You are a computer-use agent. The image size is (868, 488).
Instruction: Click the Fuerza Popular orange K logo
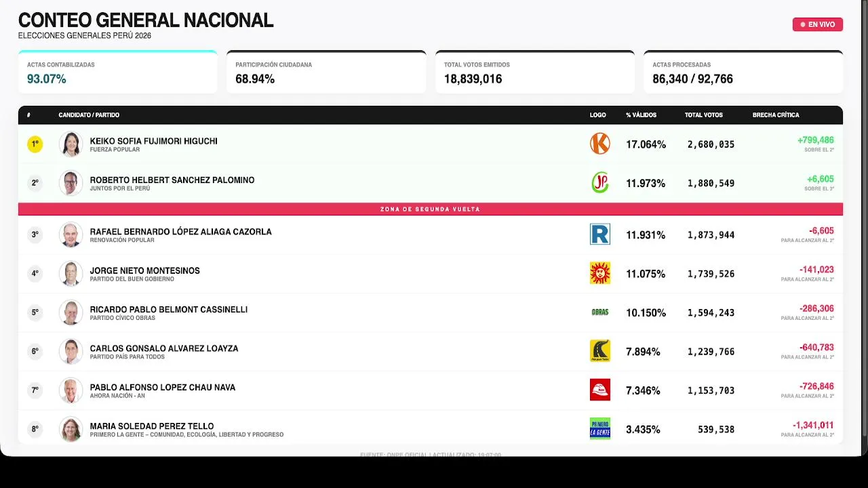(599, 144)
